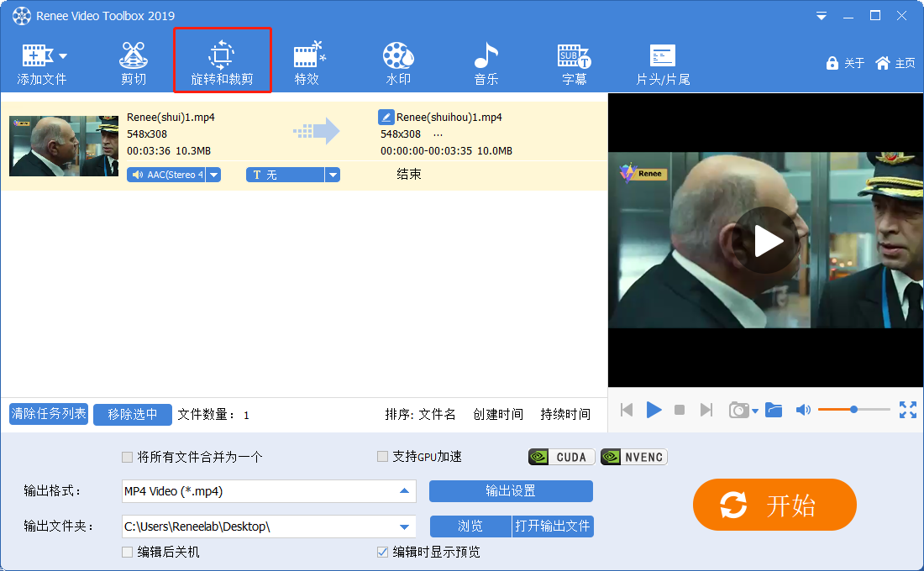
Task: Open the 片头/片尾 intro/outro tool
Action: pos(663,64)
